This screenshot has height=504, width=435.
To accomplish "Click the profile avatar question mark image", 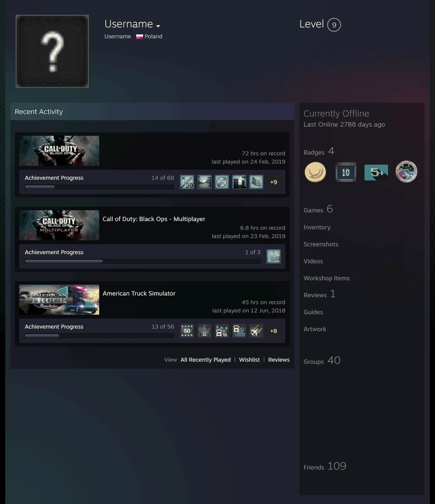I will (52, 51).
